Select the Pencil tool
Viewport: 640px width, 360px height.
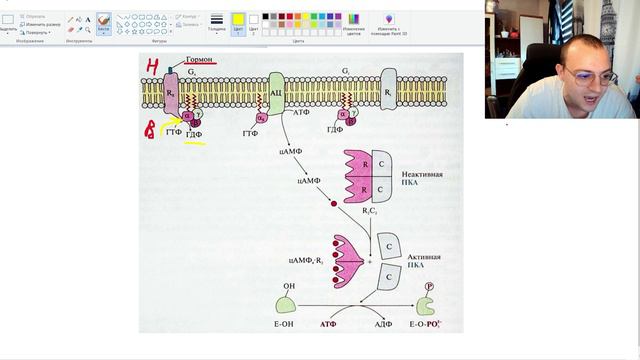pyautogui.click(x=71, y=20)
